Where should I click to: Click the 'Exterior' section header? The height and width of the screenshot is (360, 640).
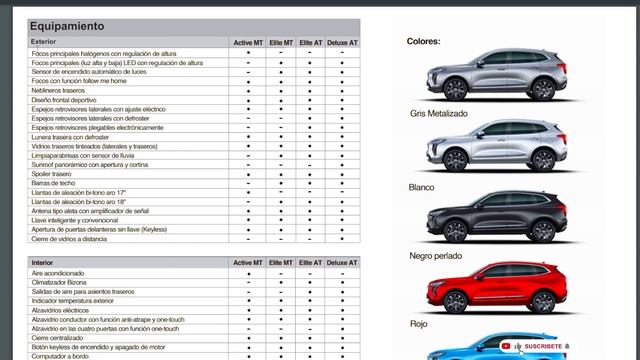43,42
